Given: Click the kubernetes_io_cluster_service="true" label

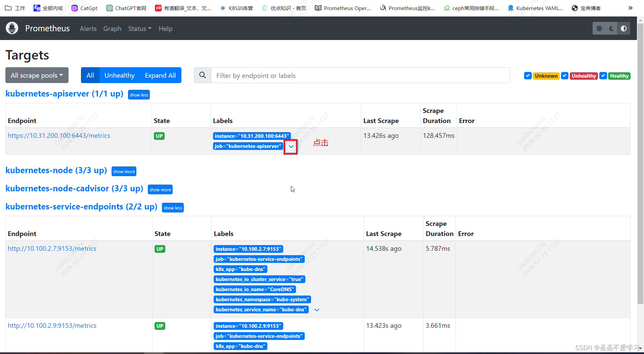Looking at the screenshot, I should 259,279.
